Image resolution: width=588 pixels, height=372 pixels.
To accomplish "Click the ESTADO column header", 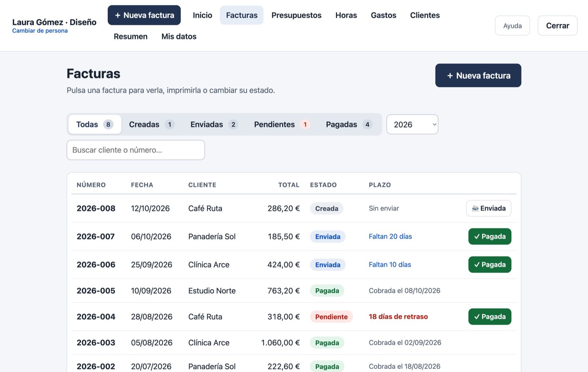I will click(323, 185).
